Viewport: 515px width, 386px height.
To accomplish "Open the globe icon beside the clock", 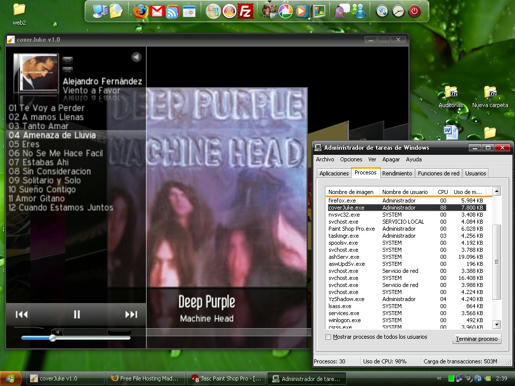I will coord(382,12).
